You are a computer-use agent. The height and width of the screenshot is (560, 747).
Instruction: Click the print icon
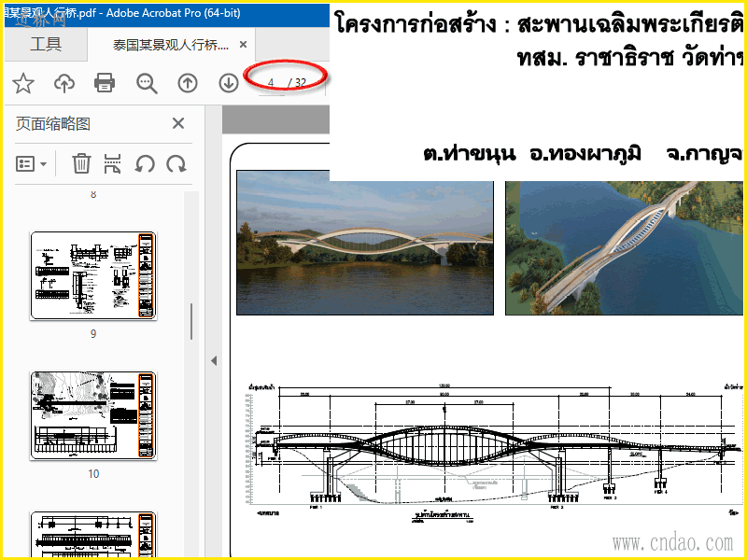click(105, 83)
